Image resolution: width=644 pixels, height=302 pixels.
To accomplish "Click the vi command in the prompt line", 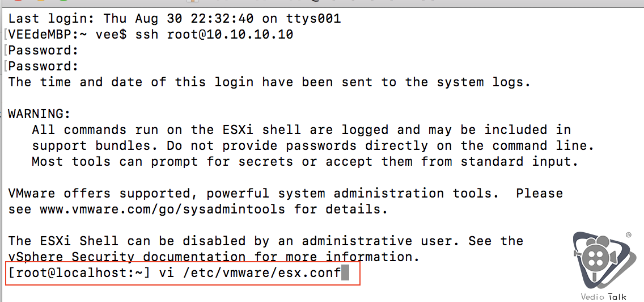I will click(168, 274).
